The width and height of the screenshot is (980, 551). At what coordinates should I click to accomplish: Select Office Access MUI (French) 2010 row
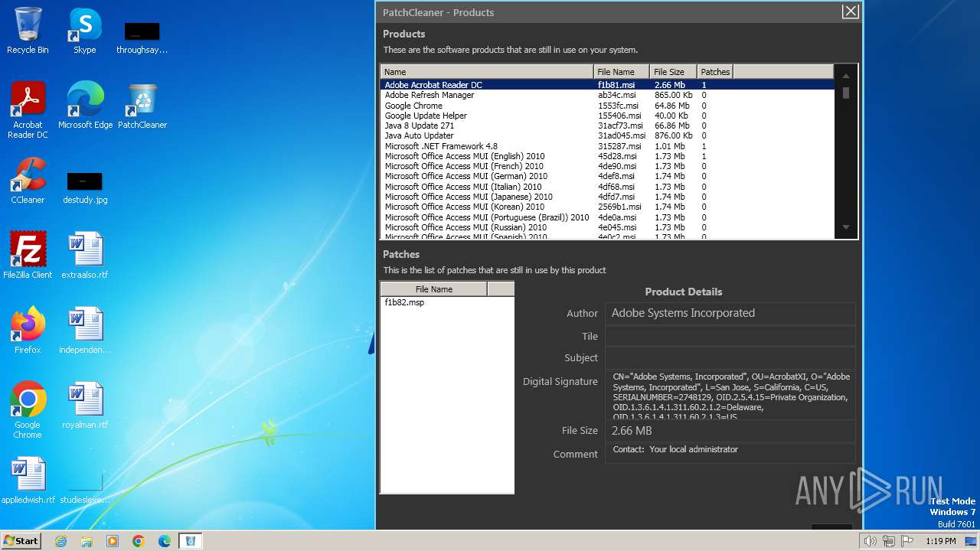(607, 166)
